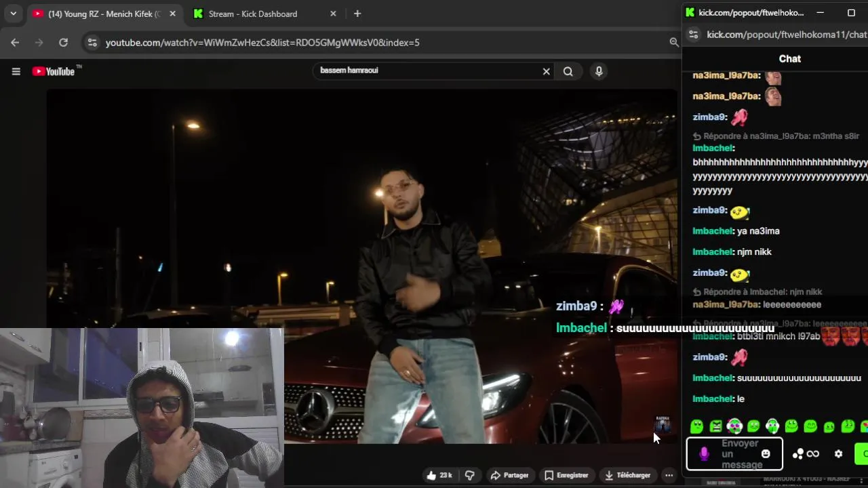Click the Kick chat message input
This screenshot has height=488, width=868.
click(x=739, y=454)
